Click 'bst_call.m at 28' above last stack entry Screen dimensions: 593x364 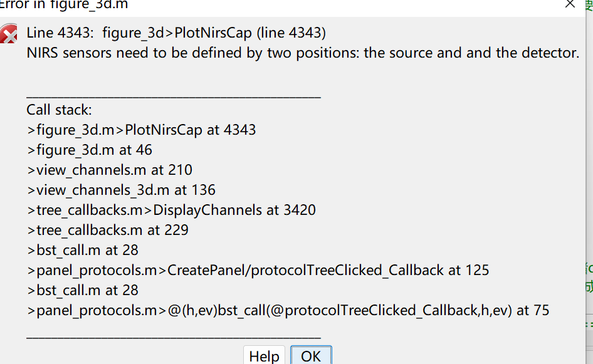[83, 290]
